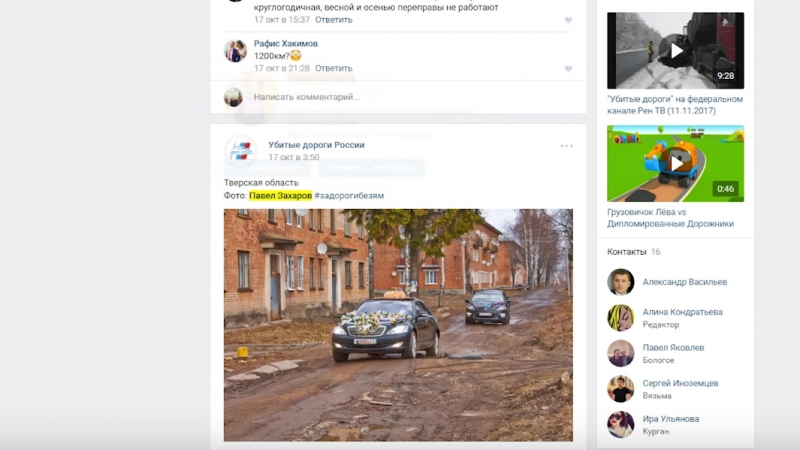Play the Рен ТВ video (9:28)
This screenshot has height=450, width=800.
[675, 50]
